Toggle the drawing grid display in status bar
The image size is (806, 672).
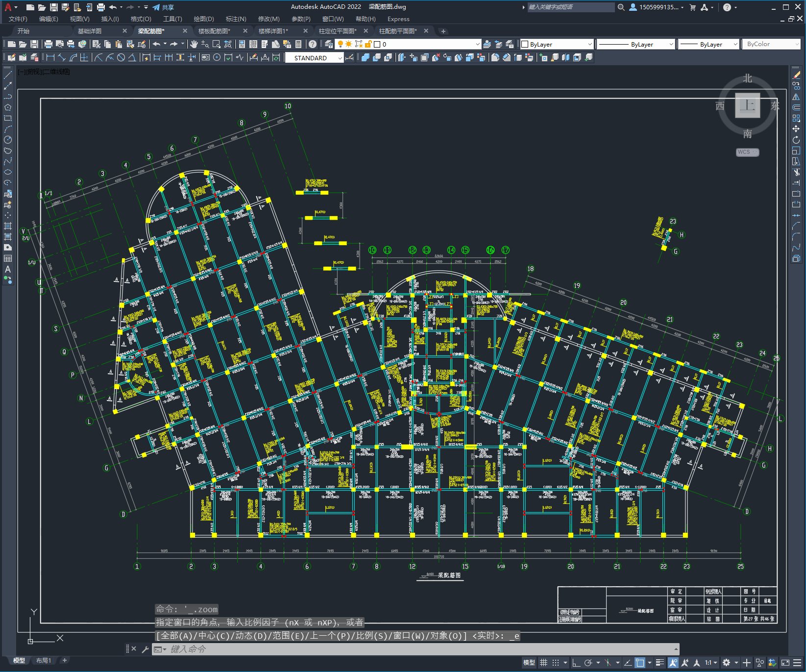pos(543,663)
